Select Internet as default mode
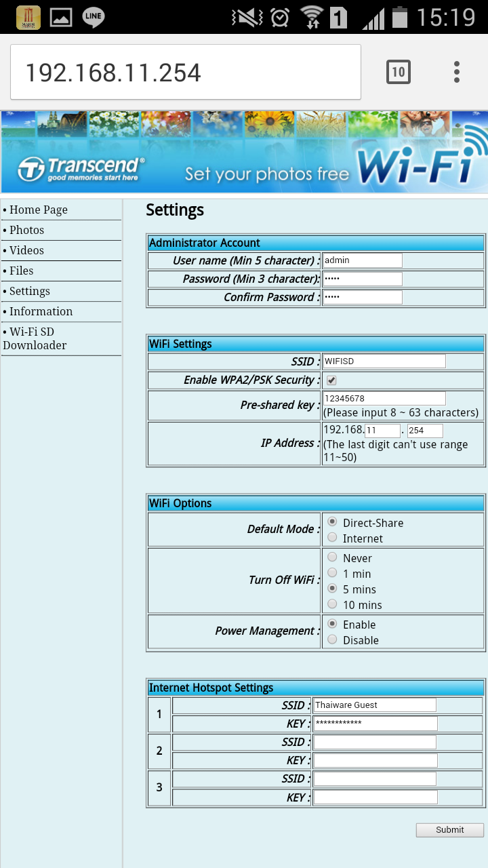The height and width of the screenshot is (868, 488). (x=332, y=538)
